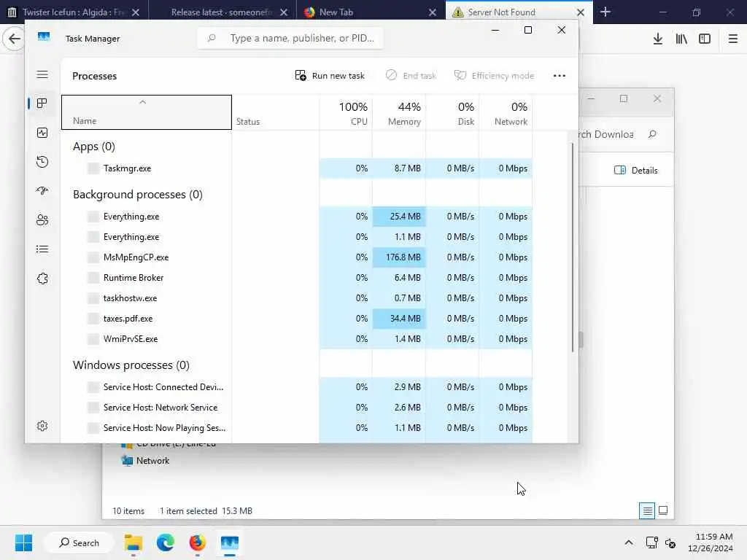Open File Explorer from the taskbar
747x560 pixels.
(133, 542)
